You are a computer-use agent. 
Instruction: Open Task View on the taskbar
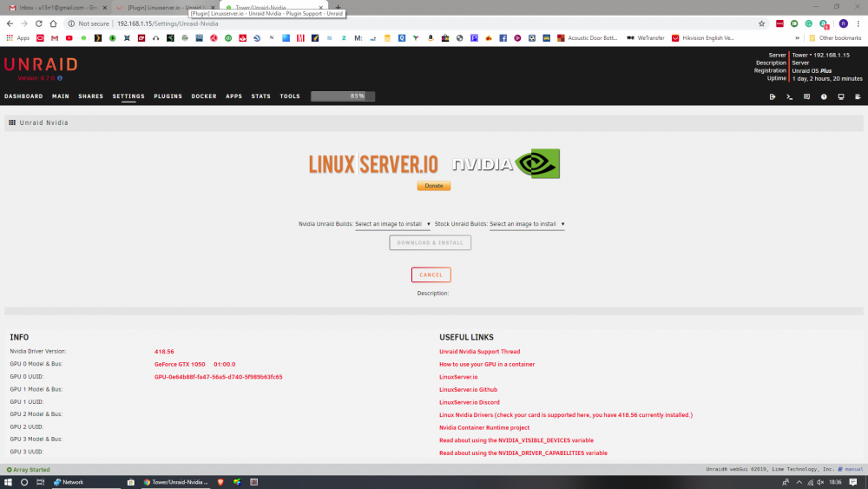pos(41,482)
